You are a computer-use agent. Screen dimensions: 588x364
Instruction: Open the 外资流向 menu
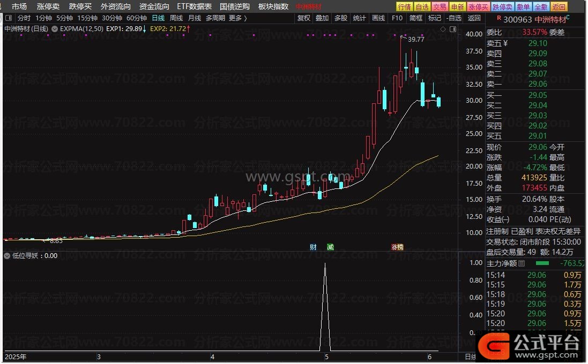[x=116, y=7]
